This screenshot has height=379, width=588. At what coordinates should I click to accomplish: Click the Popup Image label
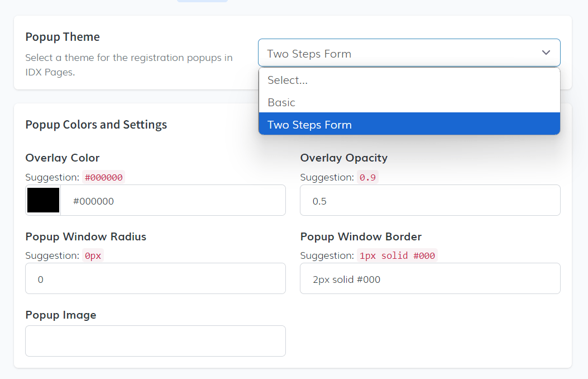coord(61,315)
